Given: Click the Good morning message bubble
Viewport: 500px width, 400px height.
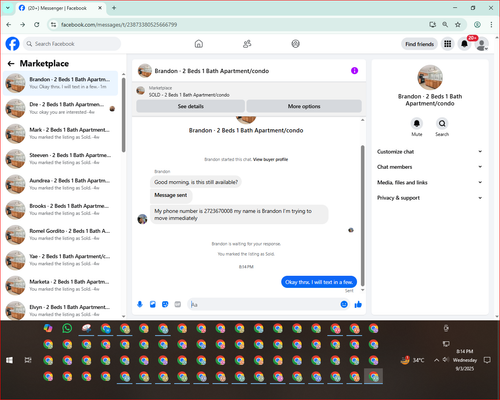Looking at the screenshot, I should pyautogui.click(x=196, y=182).
